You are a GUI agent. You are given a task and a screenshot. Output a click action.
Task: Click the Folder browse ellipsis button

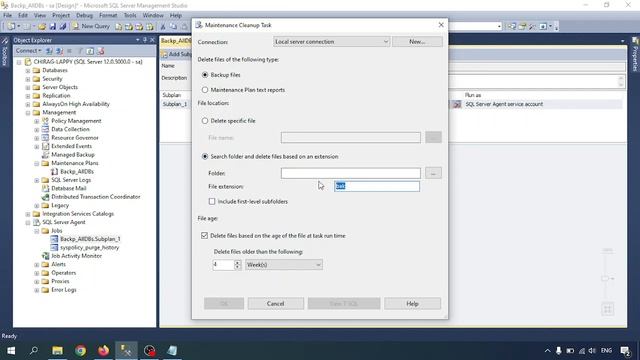tap(433, 173)
